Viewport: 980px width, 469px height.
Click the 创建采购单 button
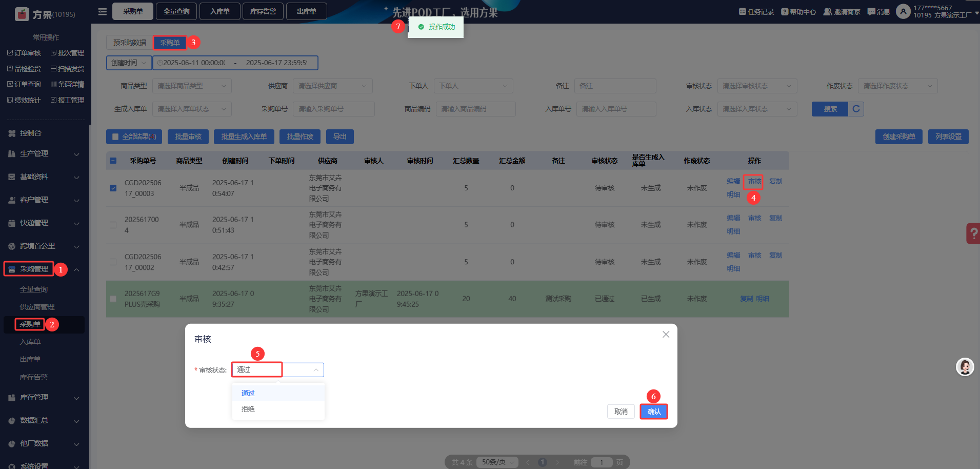pyautogui.click(x=899, y=136)
